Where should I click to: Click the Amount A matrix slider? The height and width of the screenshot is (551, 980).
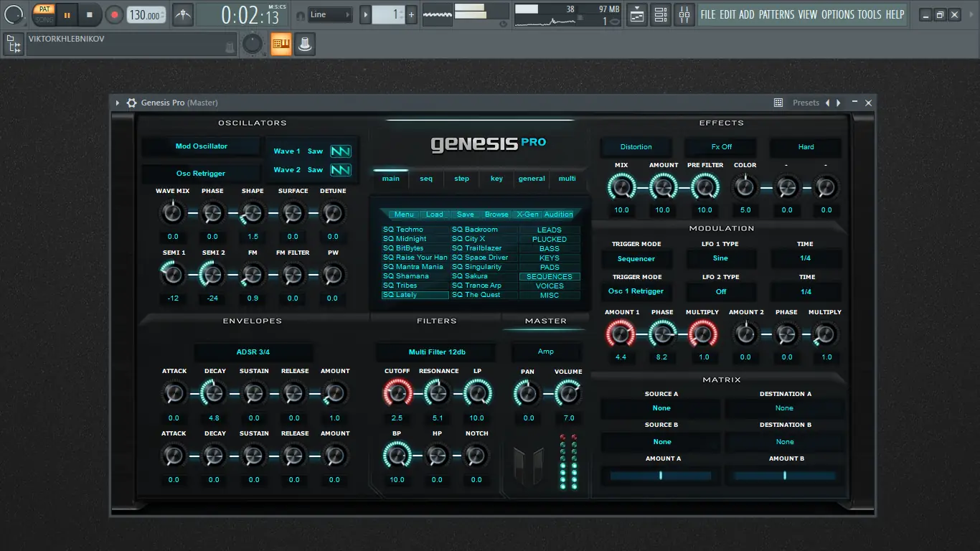coord(661,476)
